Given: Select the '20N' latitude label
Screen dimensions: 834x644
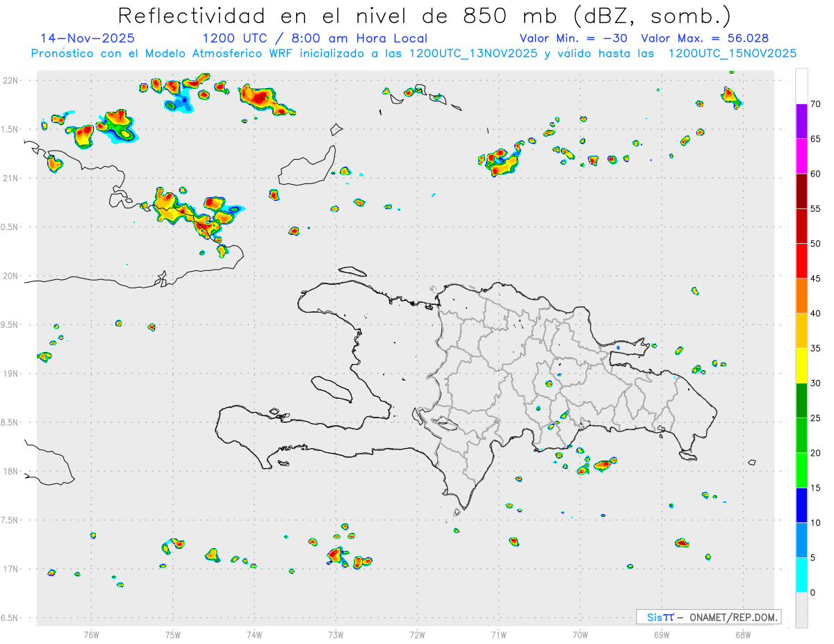Looking at the screenshot, I should [11, 276].
